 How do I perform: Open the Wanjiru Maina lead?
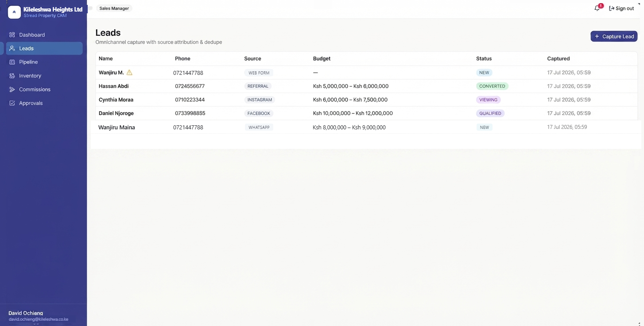pos(366,127)
